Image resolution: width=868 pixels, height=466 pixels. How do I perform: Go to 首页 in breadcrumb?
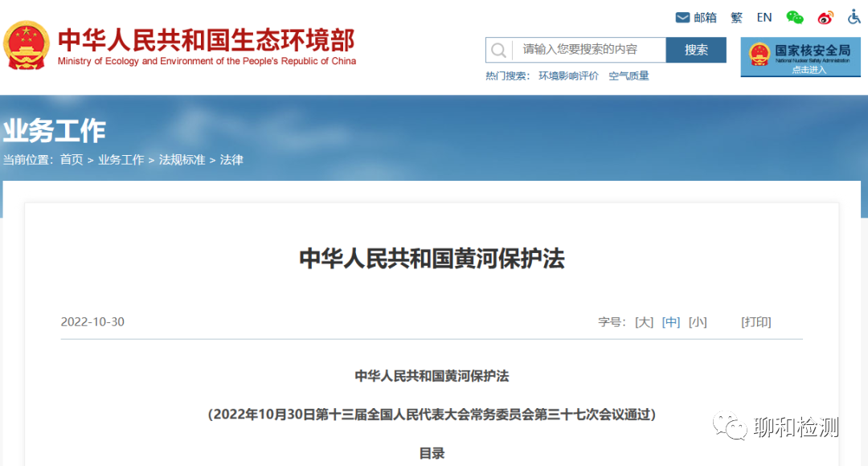pos(72,160)
